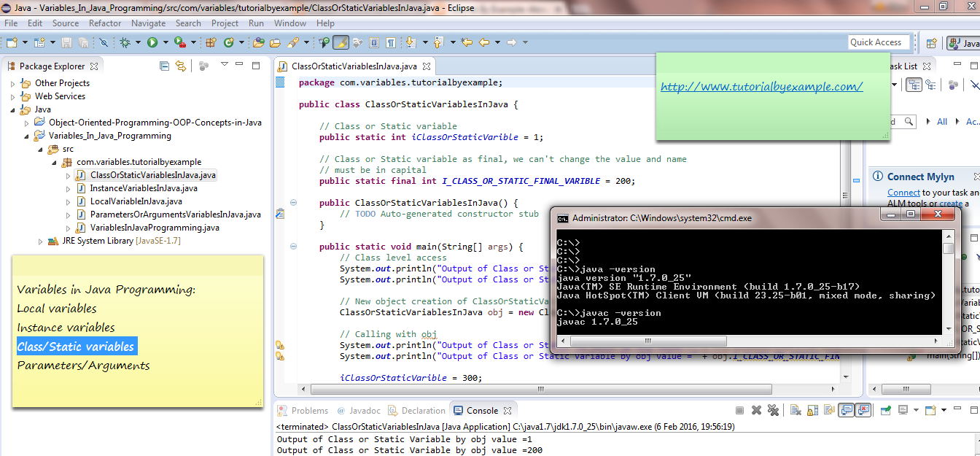Start debugging with the bug icon
The image size is (980, 456).
[x=125, y=42]
